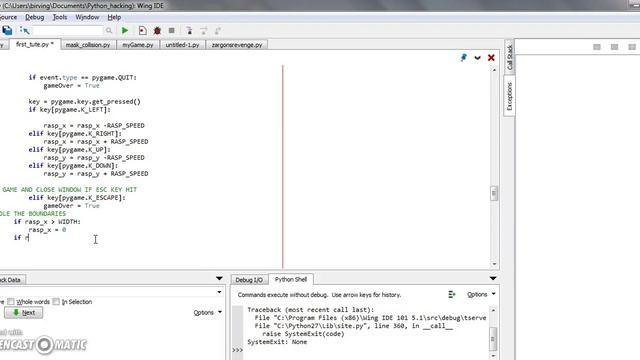Click the editor scrollbar down arrow

point(494,264)
